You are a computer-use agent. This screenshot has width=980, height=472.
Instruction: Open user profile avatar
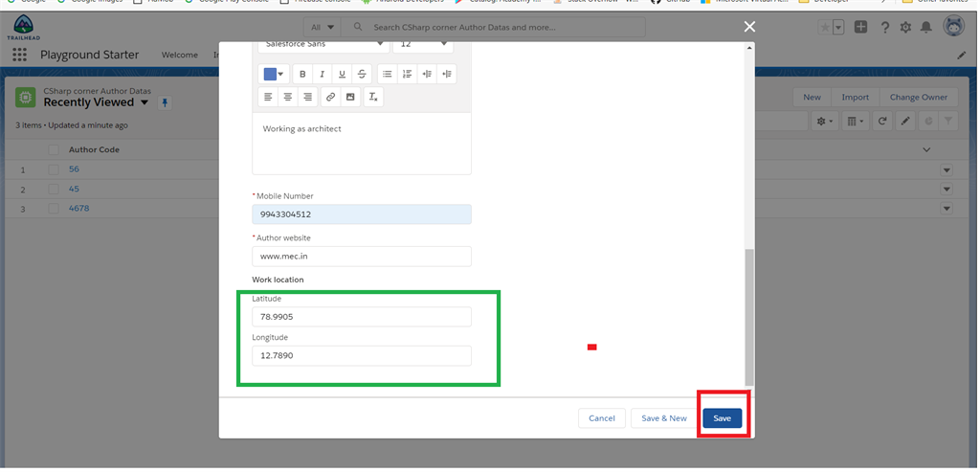tap(954, 27)
